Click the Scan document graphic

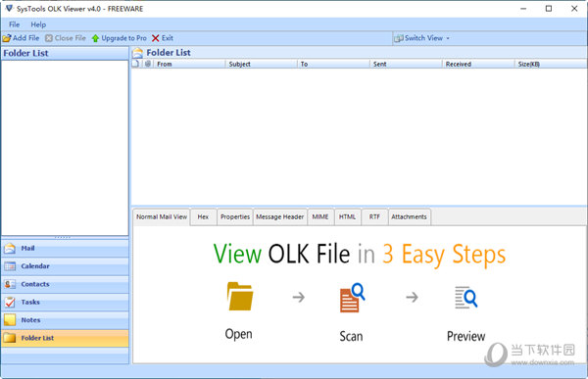(352, 298)
